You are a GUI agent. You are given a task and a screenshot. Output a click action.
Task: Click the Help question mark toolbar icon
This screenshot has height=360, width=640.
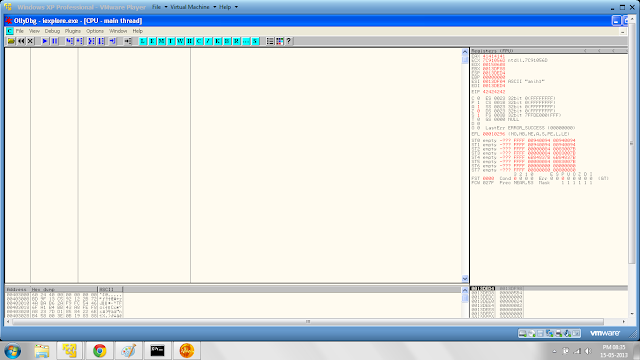(289, 41)
